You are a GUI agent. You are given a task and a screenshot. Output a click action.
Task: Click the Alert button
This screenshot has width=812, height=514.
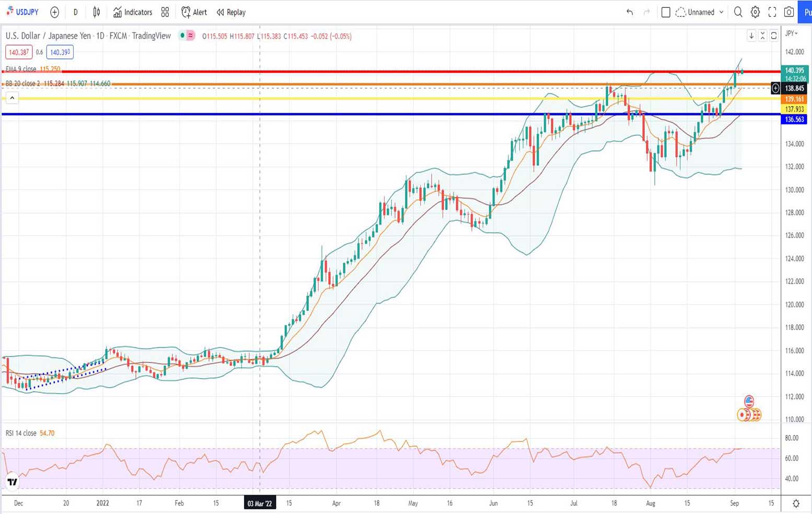pyautogui.click(x=194, y=12)
